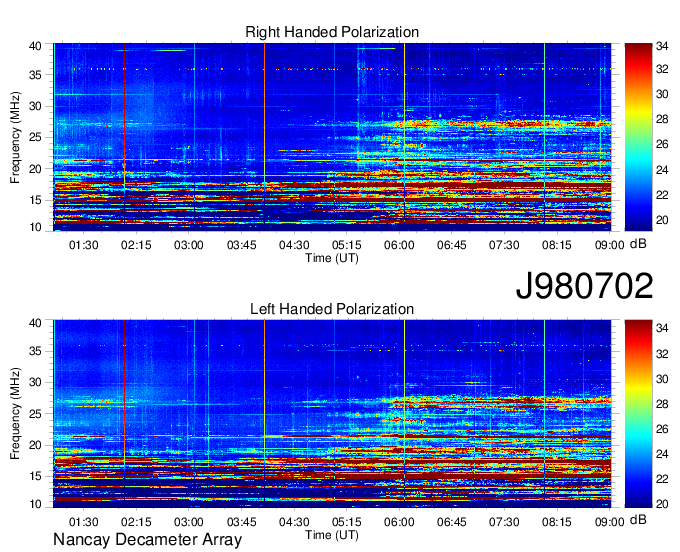Click the 20 MHz tick of the left-handed plot
The image size is (680, 552).
[35, 445]
